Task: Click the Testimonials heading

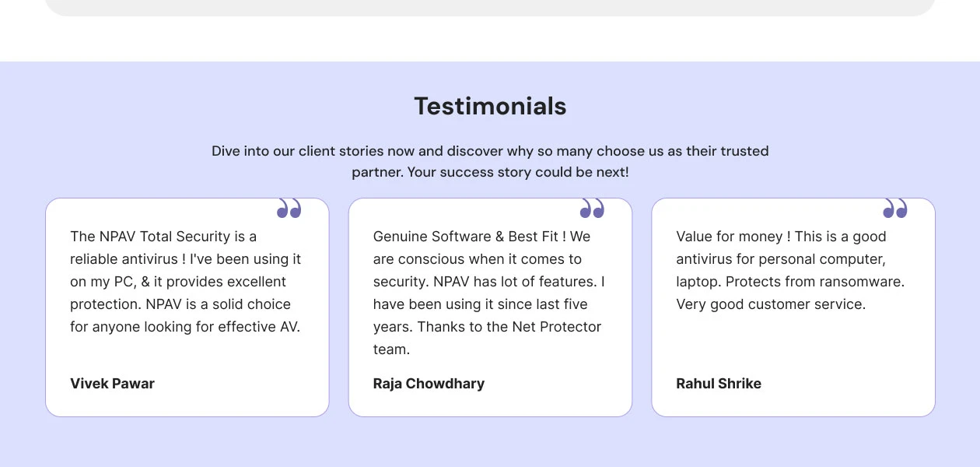Action: point(490,106)
